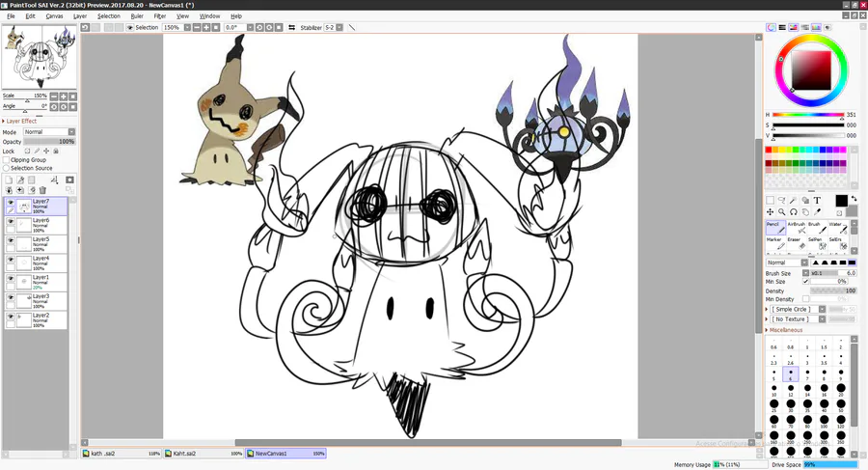Uncheck the Min Size checkbox
This screenshot has height=470, width=868.
coord(806,282)
